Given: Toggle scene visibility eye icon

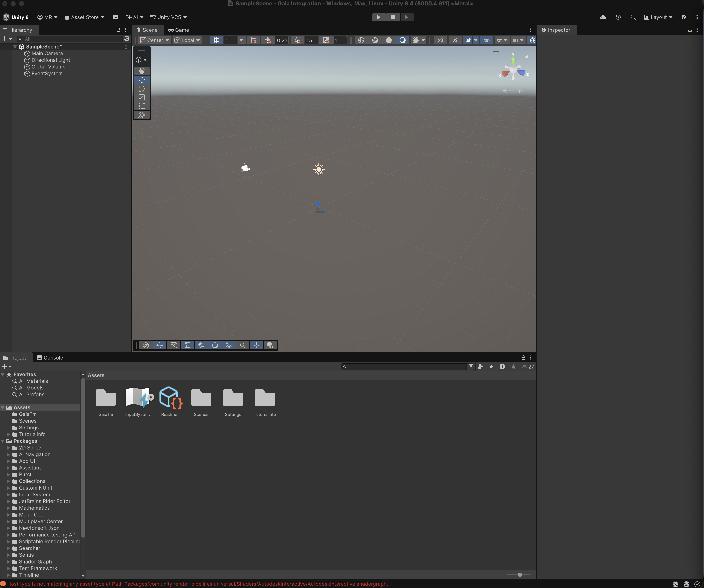Looking at the screenshot, I should tap(486, 40).
